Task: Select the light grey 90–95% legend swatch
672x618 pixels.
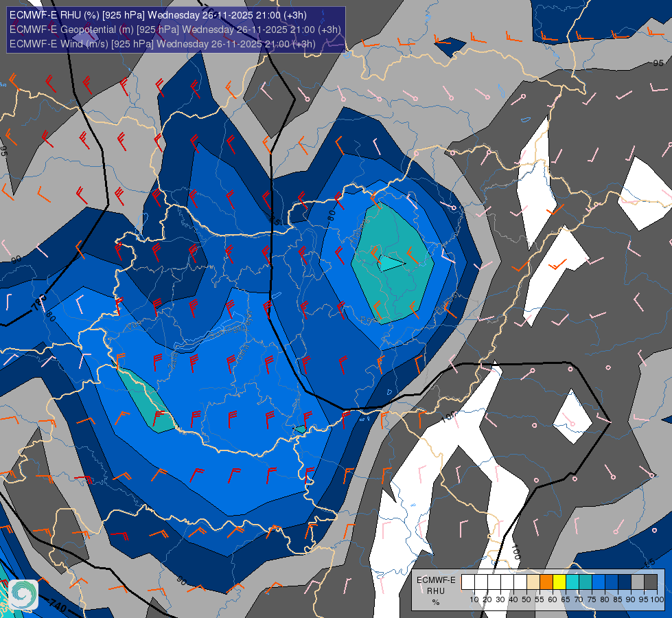Action: click(x=638, y=582)
